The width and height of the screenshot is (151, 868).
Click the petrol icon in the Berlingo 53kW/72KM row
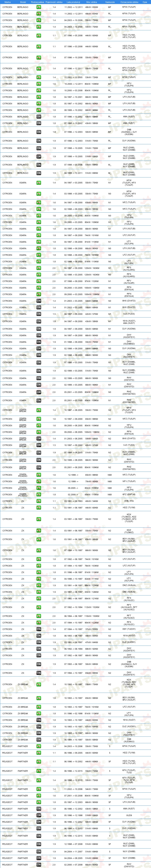(39, 78)
